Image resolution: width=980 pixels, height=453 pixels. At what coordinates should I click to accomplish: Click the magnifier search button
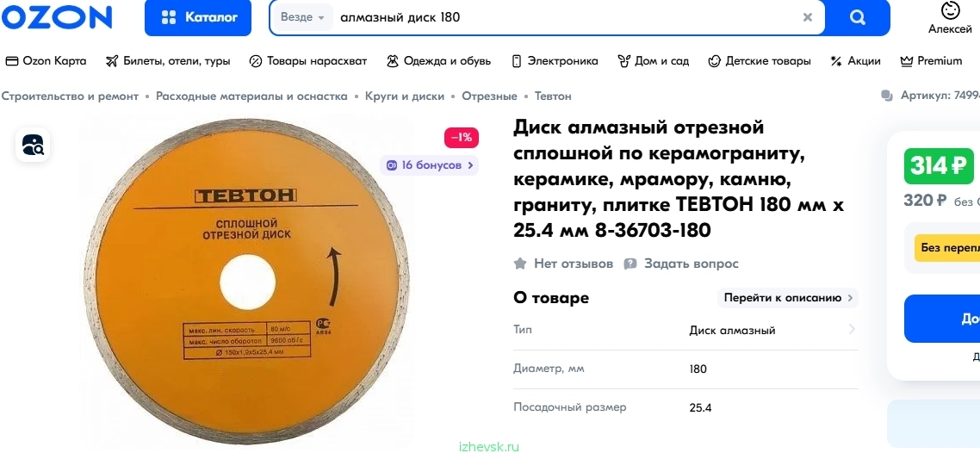click(x=858, y=17)
